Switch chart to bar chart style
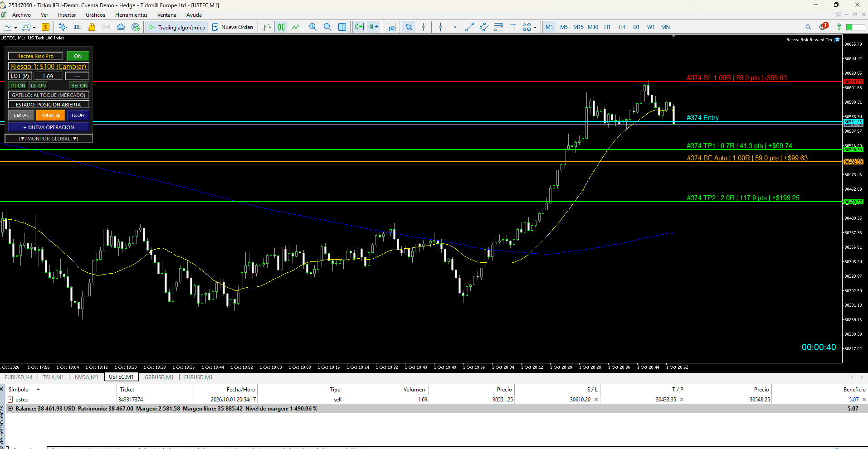868x449 pixels. [267, 27]
